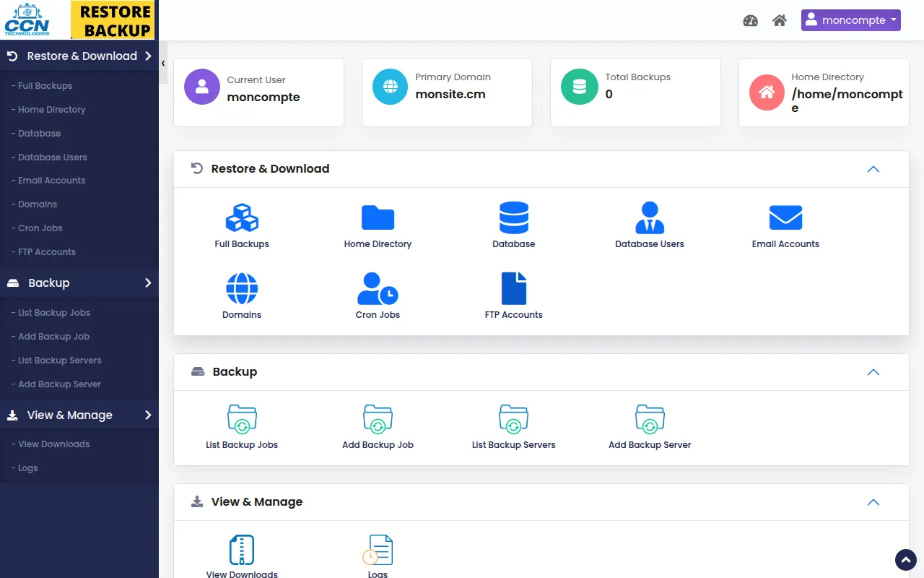The width and height of the screenshot is (924, 578).
Task: Collapse the View & Manage panel chevron
Action: coord(873,502)
